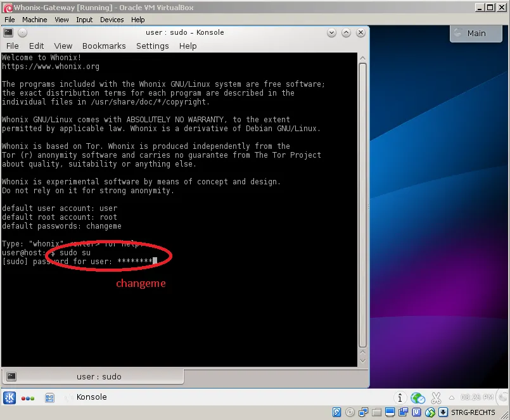Open VirtualBox Machine menu
The width and height of the screenshot is (510, 420).
[34, 20]
